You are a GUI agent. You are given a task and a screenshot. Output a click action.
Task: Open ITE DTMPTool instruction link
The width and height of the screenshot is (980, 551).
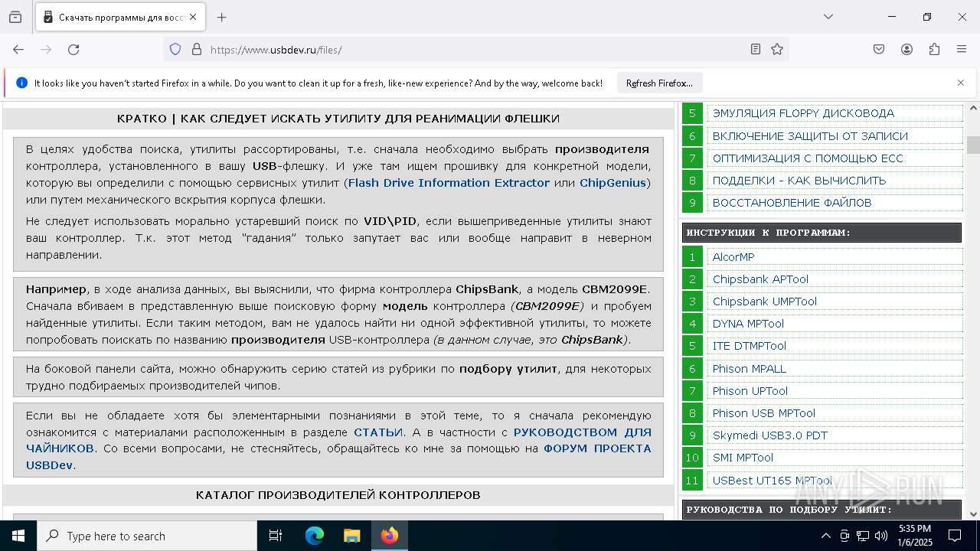(750, 346)
